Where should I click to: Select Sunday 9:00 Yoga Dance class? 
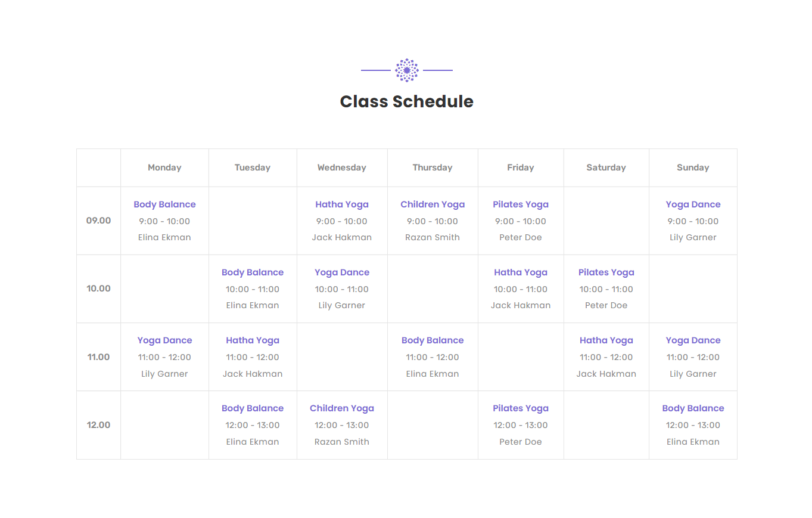(693, 204)
